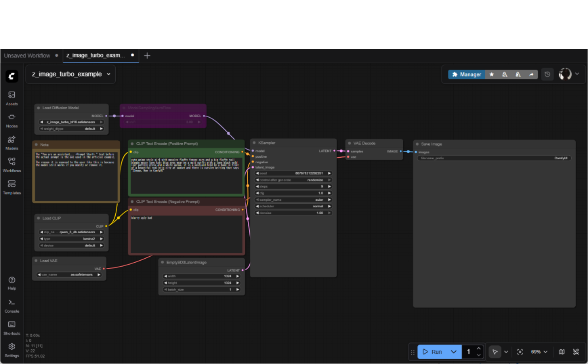
Task: Open the Models sidebar panel
Action: click(x=12, y=142)
